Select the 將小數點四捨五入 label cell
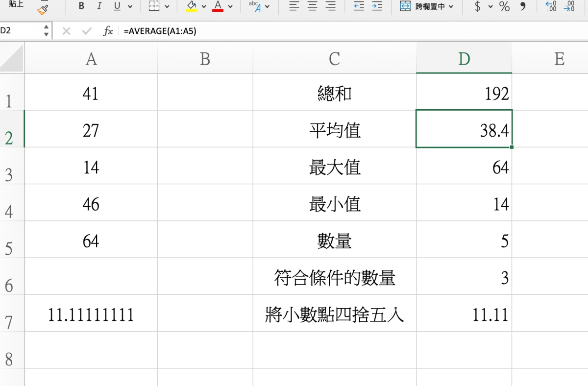Image resolution: width=588 pixels, height=386 pixels. (335, 313)
